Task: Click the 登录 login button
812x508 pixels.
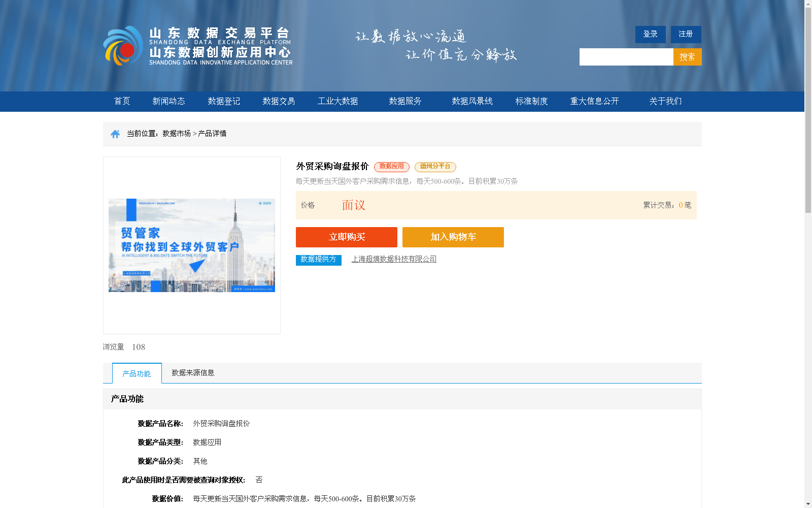Action: coord(650,35)
